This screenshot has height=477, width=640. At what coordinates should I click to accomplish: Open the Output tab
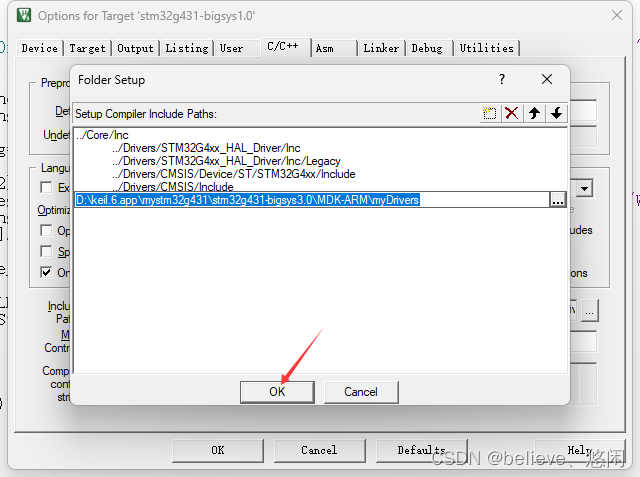pos(136,48)
